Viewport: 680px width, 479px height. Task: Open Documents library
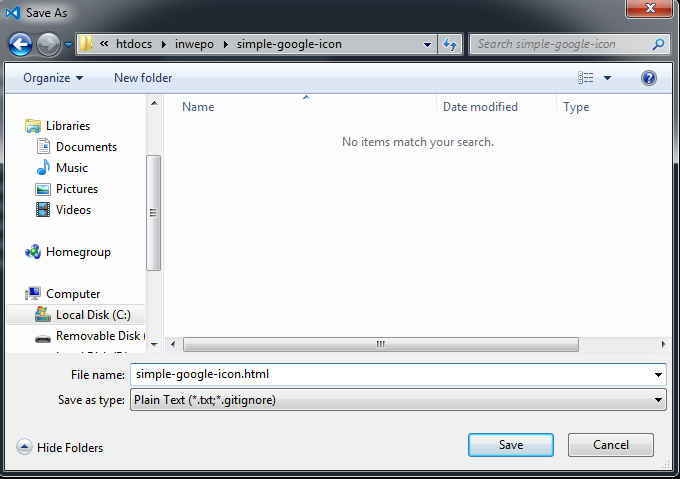pos(86,147)
